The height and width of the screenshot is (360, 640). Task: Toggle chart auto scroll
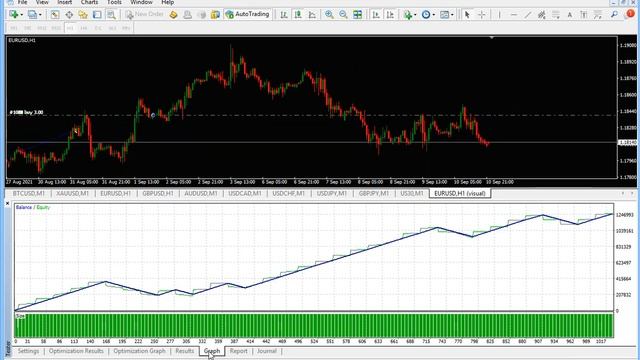click(x=376, y=15)
